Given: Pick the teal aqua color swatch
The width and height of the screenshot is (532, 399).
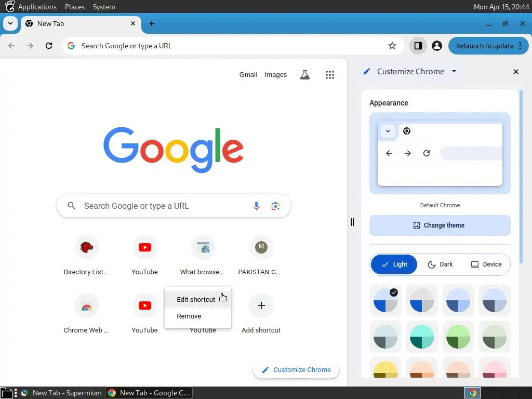Looking at the screenshot, I should point(422,337).
